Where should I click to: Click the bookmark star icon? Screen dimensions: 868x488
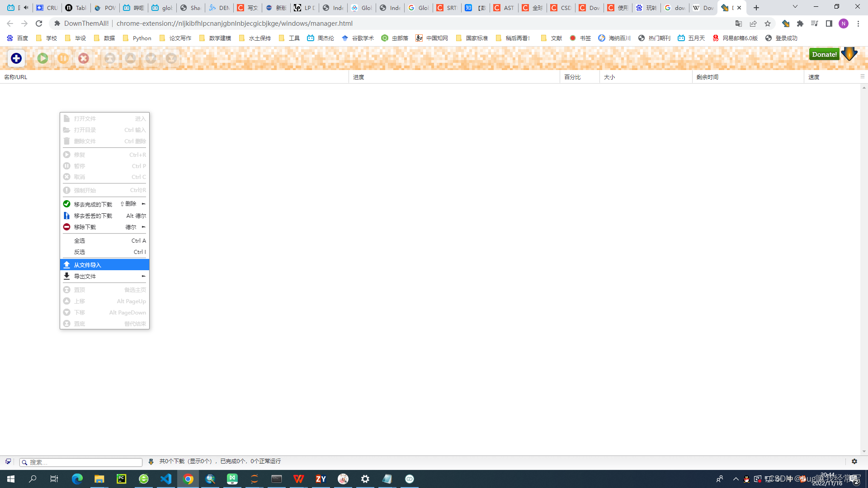pos(768,23)
